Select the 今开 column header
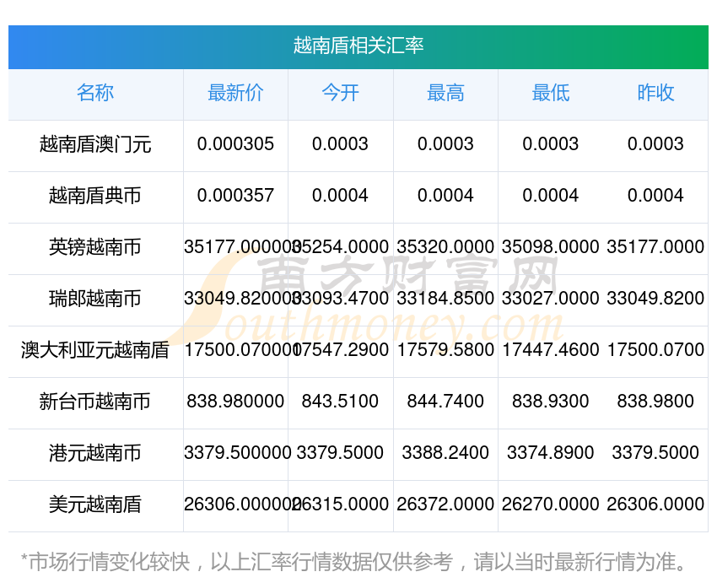This screenshot has width=717, height=588. (x=340, y=93)
